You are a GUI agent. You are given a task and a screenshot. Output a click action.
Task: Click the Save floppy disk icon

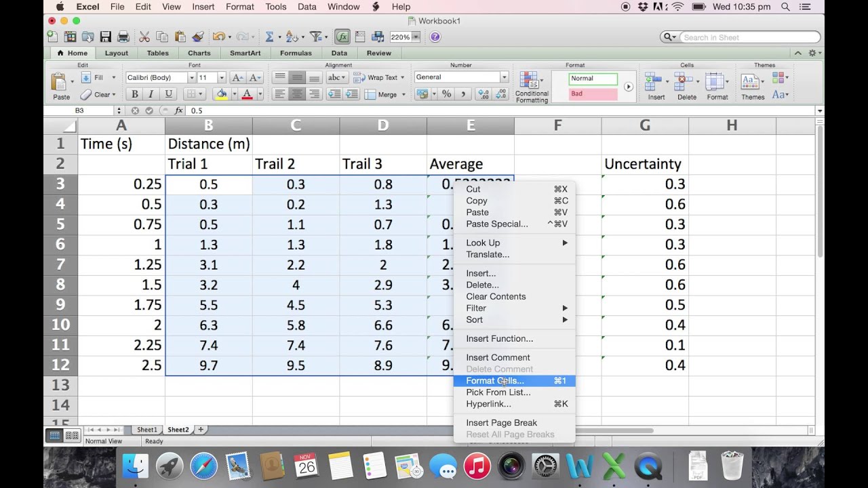(x=105, y=37)
